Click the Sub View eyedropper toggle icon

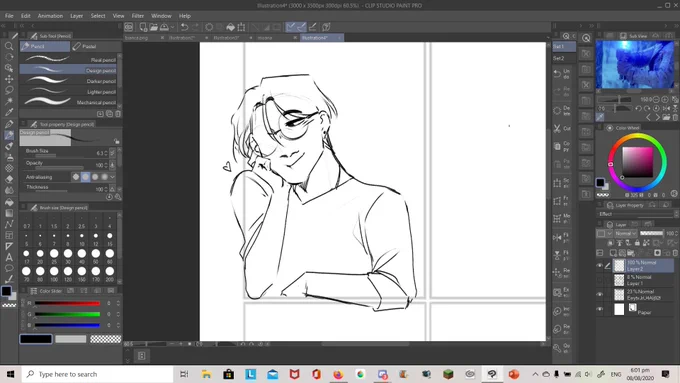[x=600, y=117]
